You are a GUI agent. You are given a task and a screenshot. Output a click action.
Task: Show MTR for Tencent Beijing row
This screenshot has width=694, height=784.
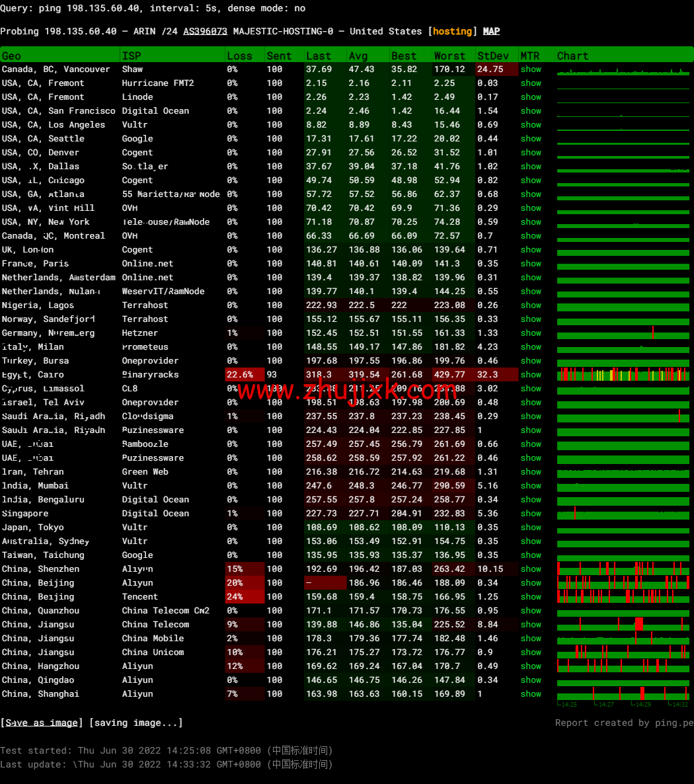pyautogui.click(x=531, y=596)
